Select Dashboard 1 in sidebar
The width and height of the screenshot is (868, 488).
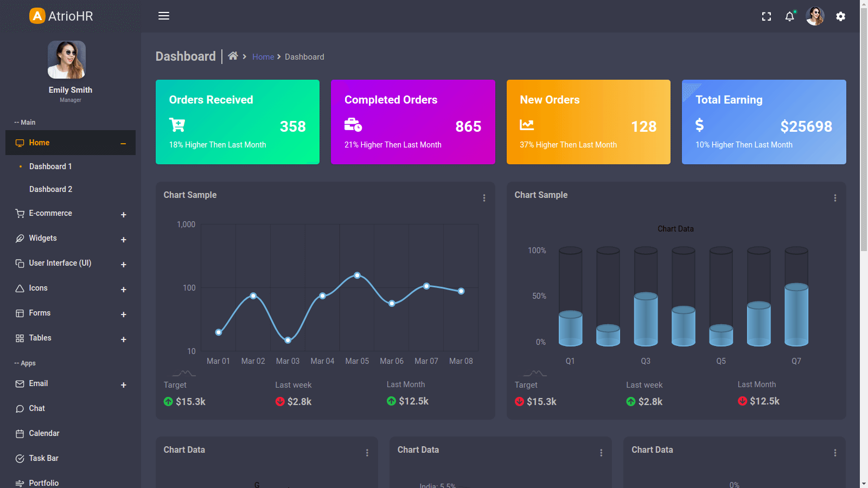(x=50, y=166)
